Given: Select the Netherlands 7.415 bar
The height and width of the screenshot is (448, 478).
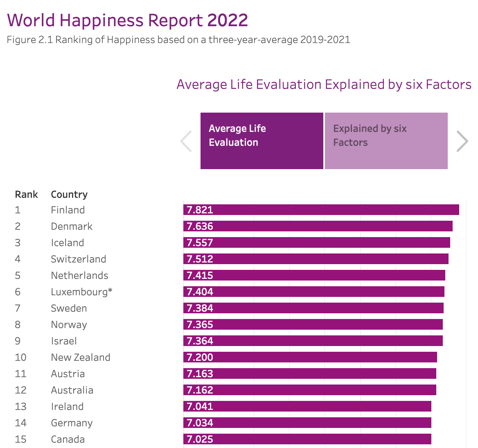Looking at the screenshot, I should pos(314,275).
